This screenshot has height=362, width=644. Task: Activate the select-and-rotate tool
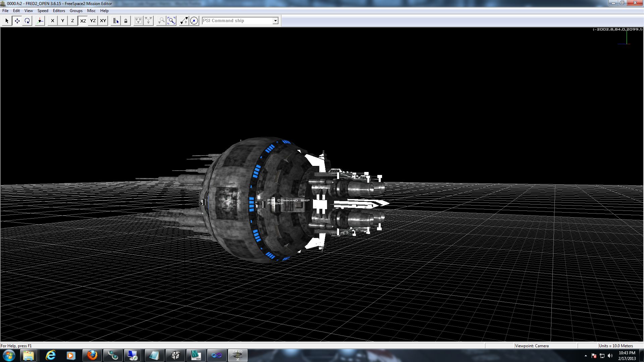(27, 21)
